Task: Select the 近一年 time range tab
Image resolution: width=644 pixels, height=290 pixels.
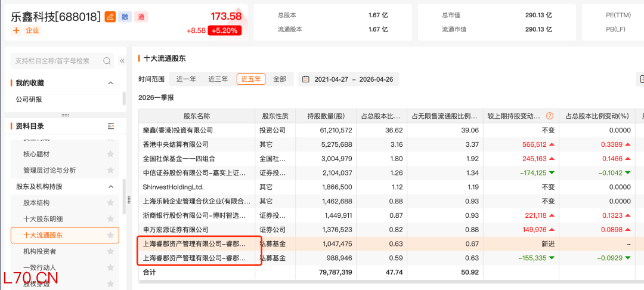Action: (x=185, y=79)
